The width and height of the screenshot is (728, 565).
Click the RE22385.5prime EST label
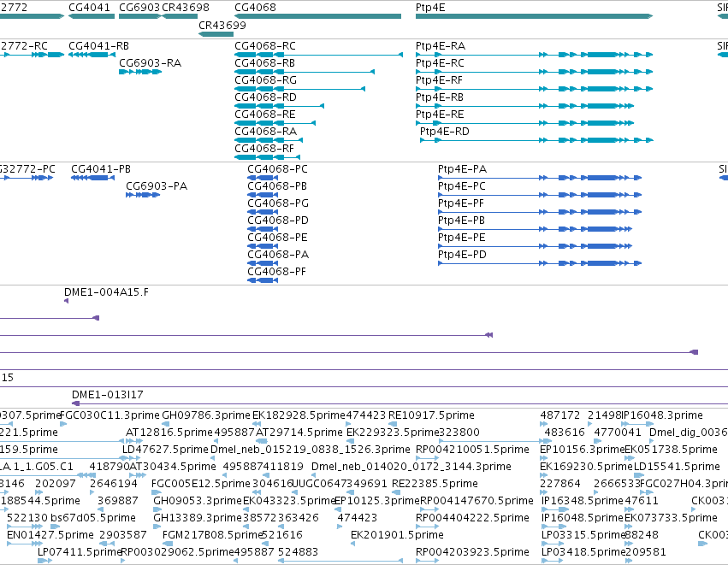coord(435,484)
